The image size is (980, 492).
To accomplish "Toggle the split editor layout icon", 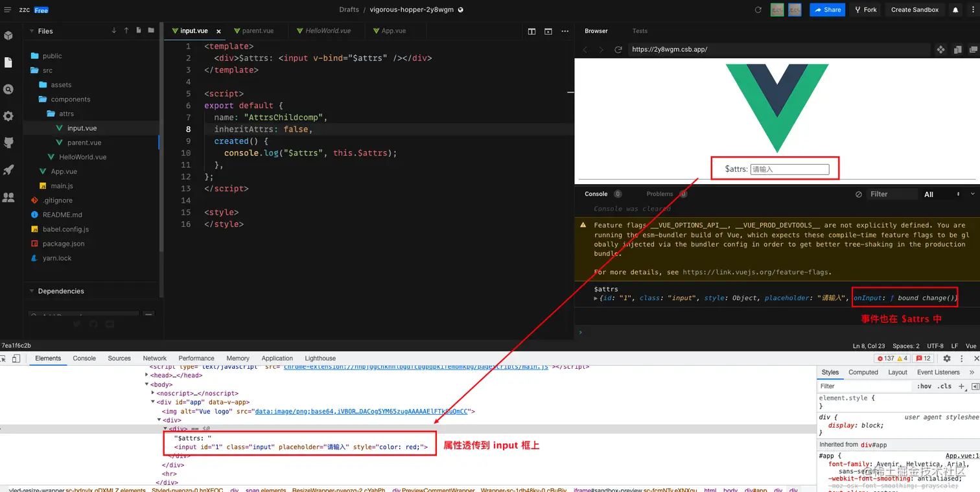I will click(x=531, y=31).
